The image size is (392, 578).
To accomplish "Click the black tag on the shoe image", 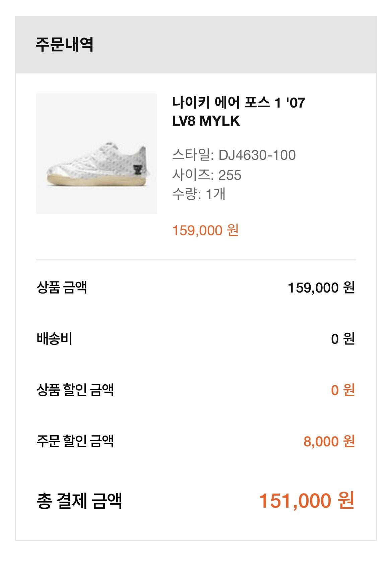I will coord(137,170).
